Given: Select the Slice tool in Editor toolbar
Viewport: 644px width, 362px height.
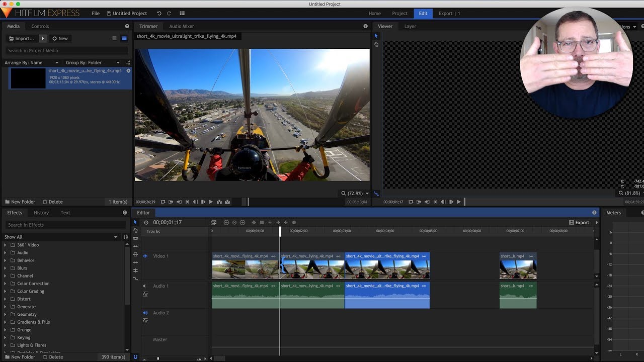Looking at the screenshot, I should click(135, 238).
